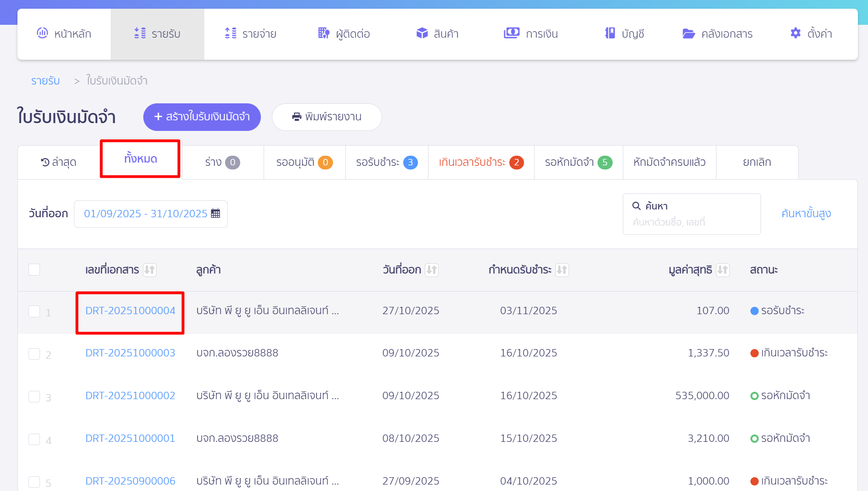The image size is (868, 491).
Task: Click the พิมพ์รายงาน print report button
Action: pos(327,117)
